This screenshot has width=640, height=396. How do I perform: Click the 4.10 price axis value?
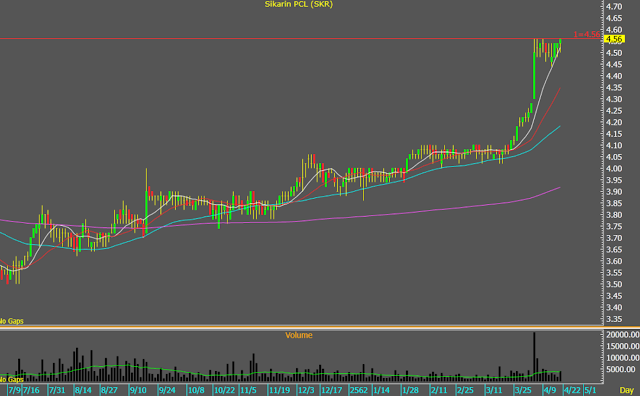pos(614,145)
